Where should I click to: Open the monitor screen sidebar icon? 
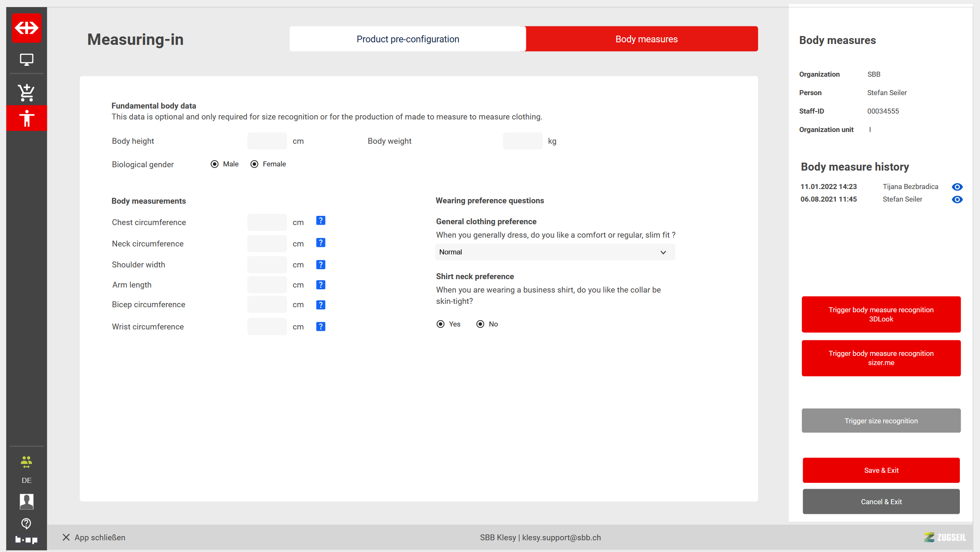(x=26, y=60)
